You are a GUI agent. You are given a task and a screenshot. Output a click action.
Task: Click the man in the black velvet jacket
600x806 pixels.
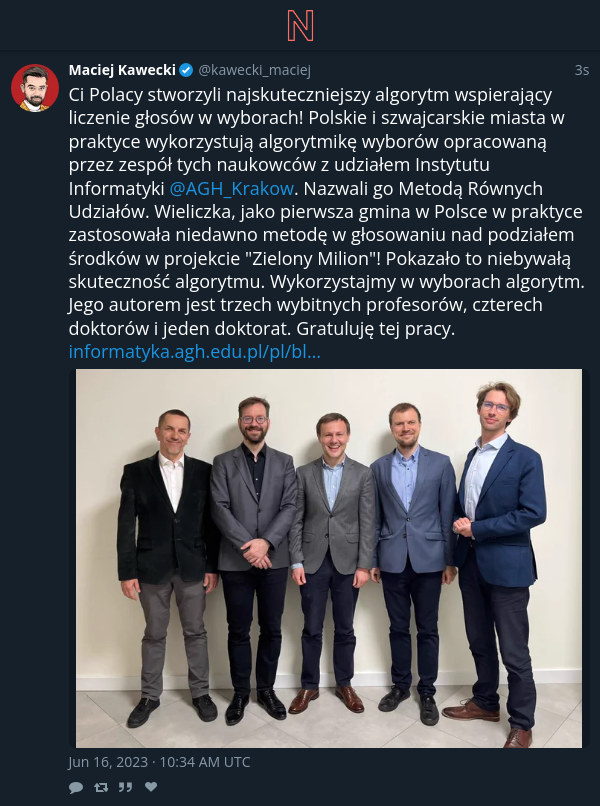coord(168,565)
